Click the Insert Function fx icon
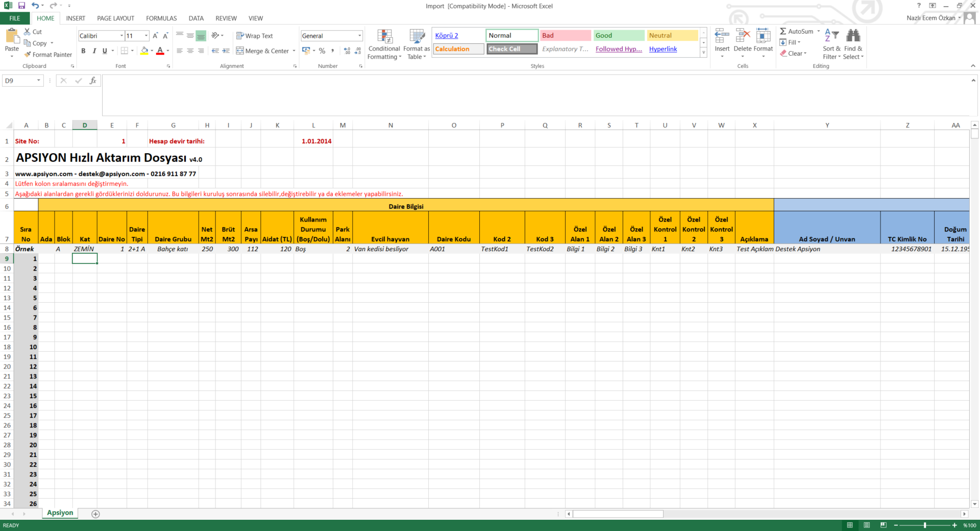The height and width of the screenshot is (531, 980). (93, 81)
